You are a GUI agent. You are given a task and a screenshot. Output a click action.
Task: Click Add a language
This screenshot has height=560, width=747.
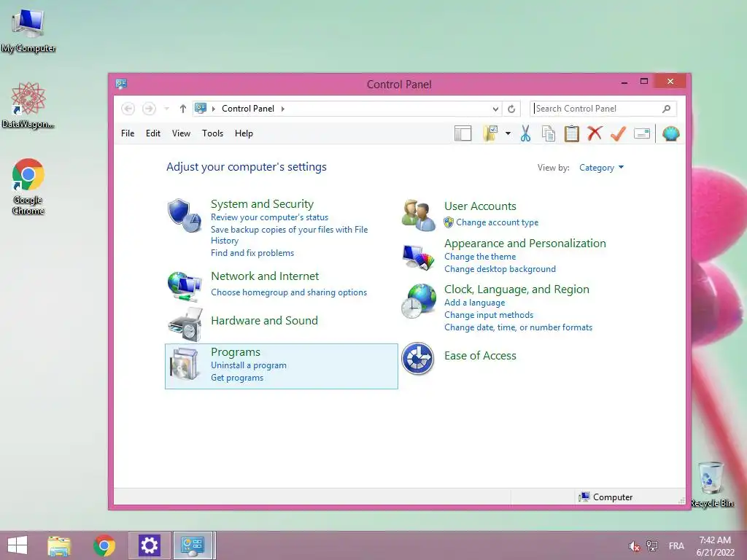(x=474, y=303)
